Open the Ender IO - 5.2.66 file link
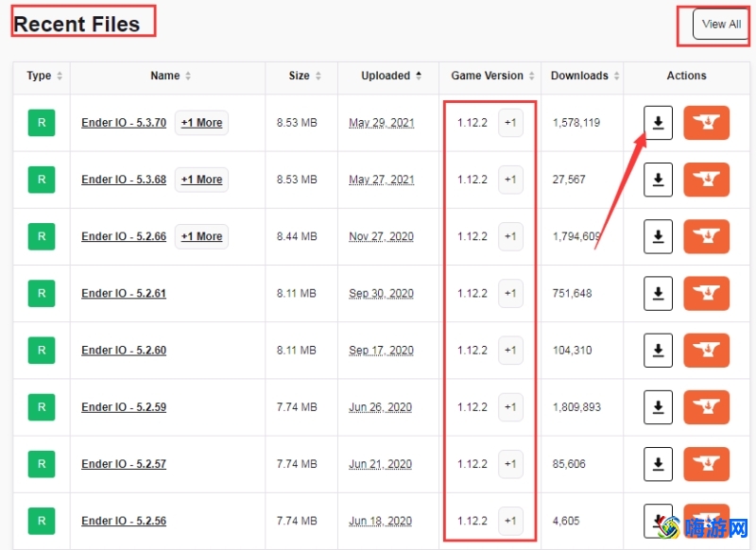This screenshot has height=550, width=756. point(124,236)
